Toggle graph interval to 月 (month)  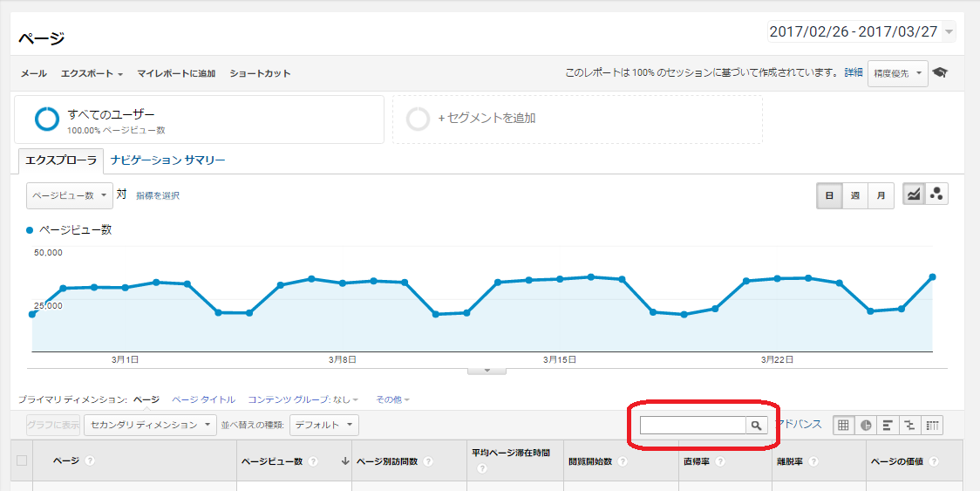[x=881, y=195]
